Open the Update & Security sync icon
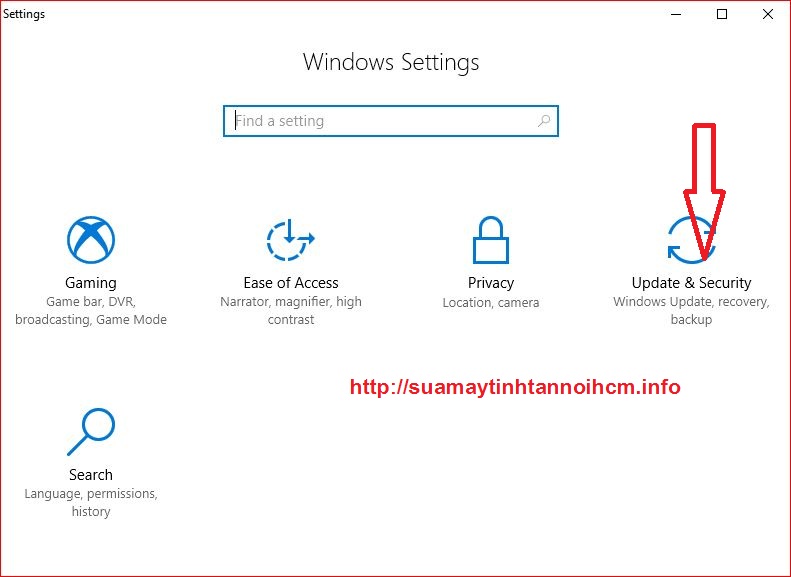This screenshot has height=577, width=791. tap(691, 240)
